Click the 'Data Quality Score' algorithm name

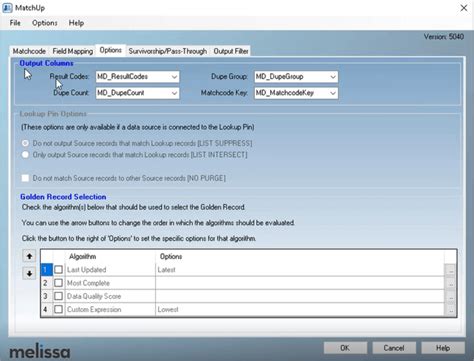[94, 296]
